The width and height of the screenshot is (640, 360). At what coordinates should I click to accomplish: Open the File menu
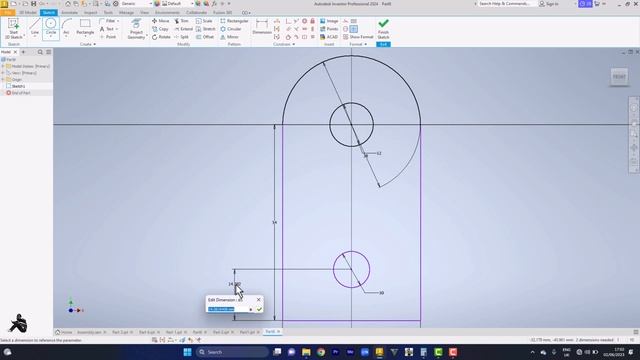7,13
